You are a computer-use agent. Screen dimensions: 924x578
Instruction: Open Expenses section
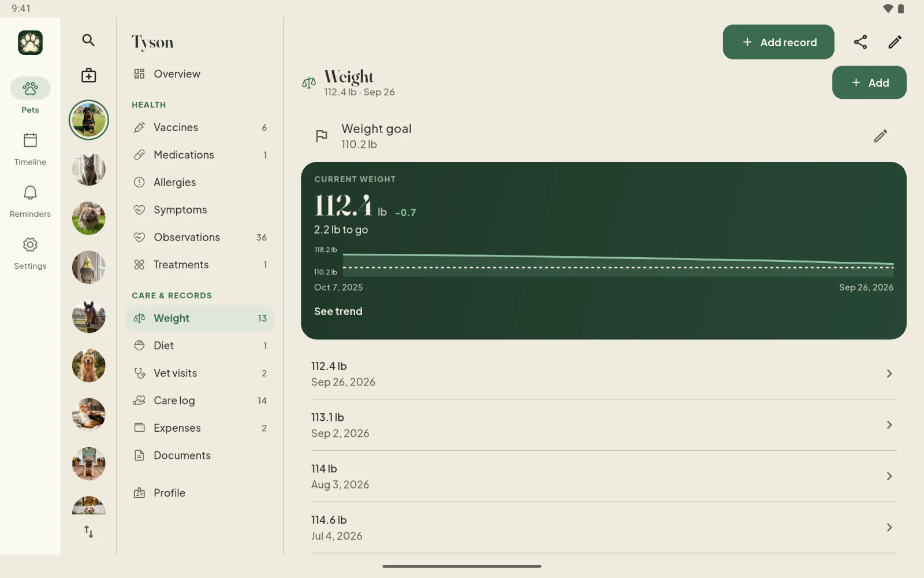point(200,428)
